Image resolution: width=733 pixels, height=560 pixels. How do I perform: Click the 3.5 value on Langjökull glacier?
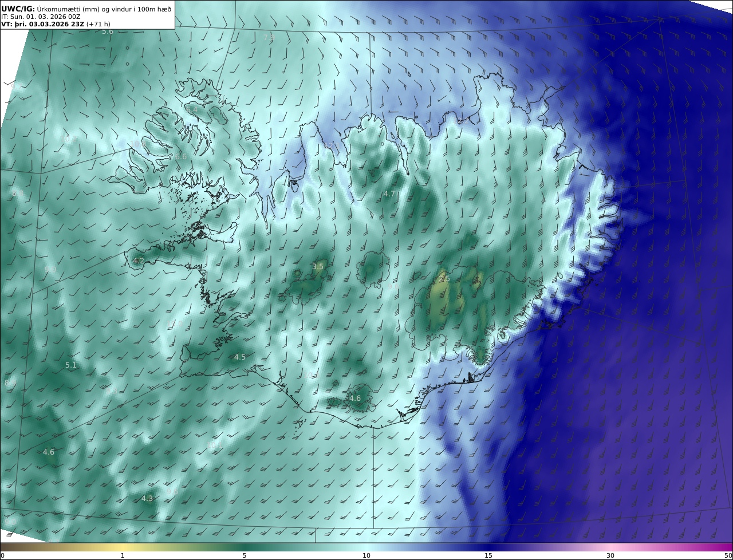tap(318, 267)
